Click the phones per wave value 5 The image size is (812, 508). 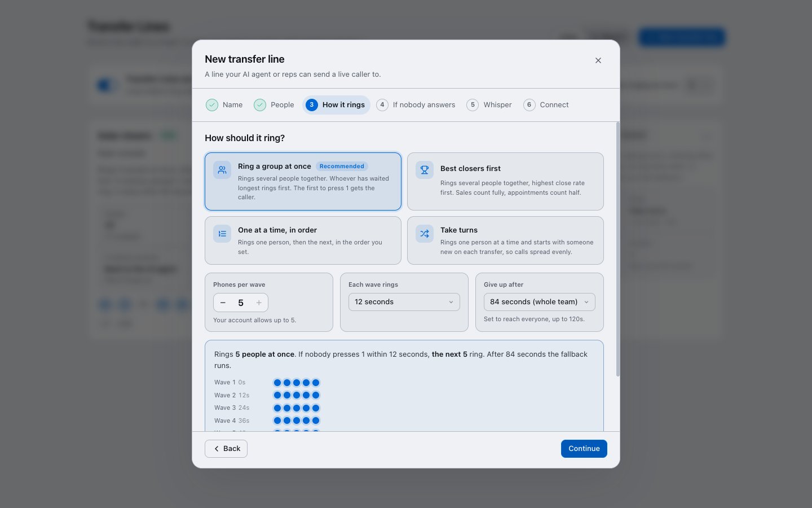(x=241, y=303)
